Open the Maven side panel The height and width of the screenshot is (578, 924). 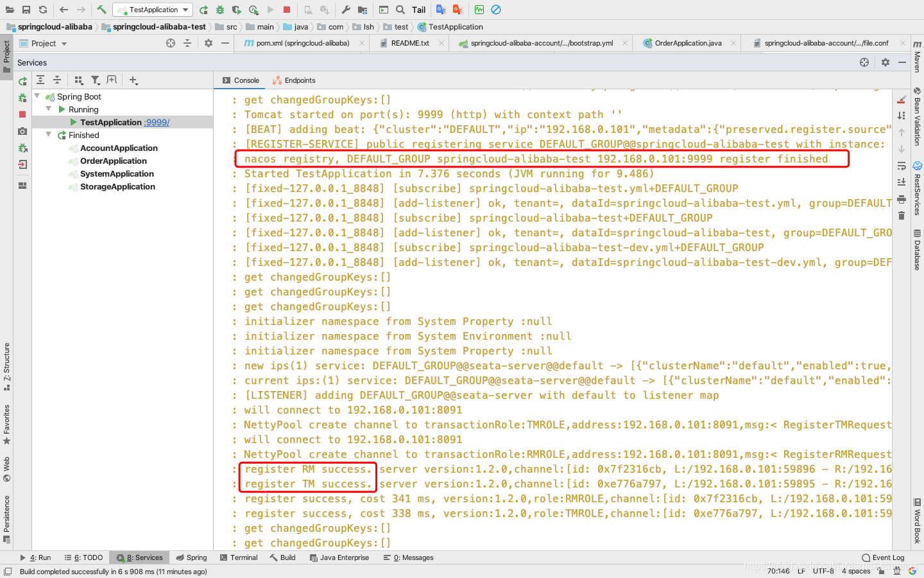pos(918,57)
